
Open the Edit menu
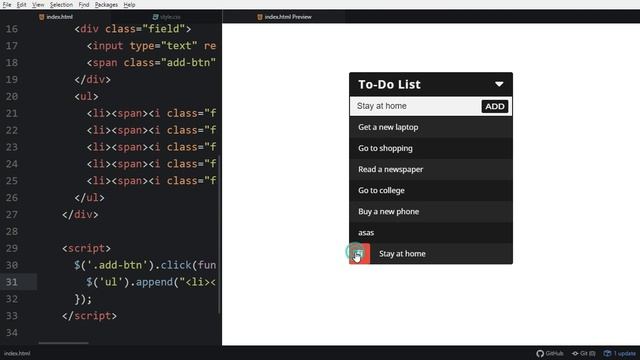[x=21, y=4]
